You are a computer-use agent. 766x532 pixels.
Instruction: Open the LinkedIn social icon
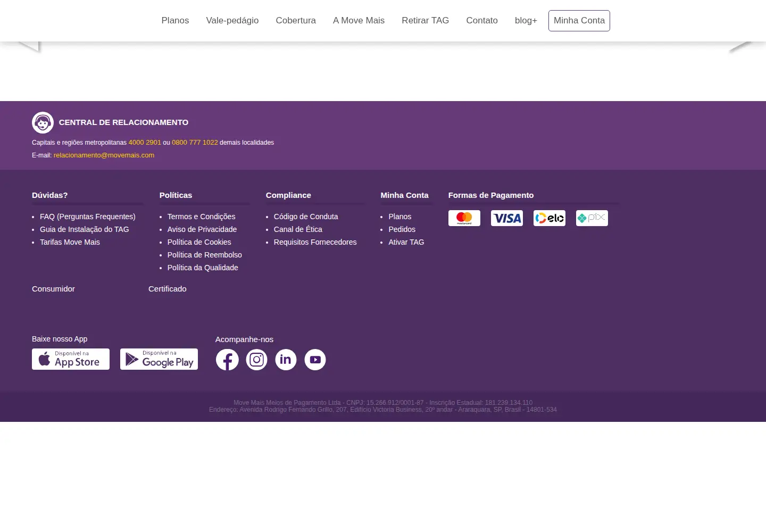(x=286, y=360)
